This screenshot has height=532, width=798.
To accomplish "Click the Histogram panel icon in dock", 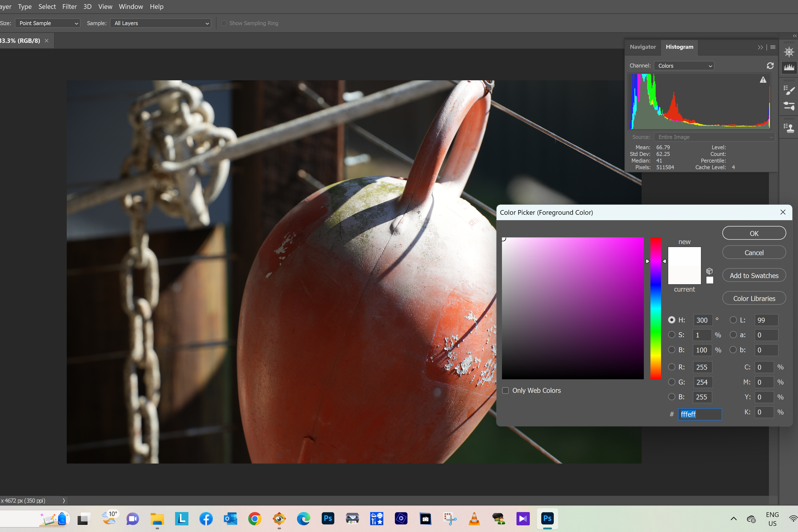I will (789, 67).
